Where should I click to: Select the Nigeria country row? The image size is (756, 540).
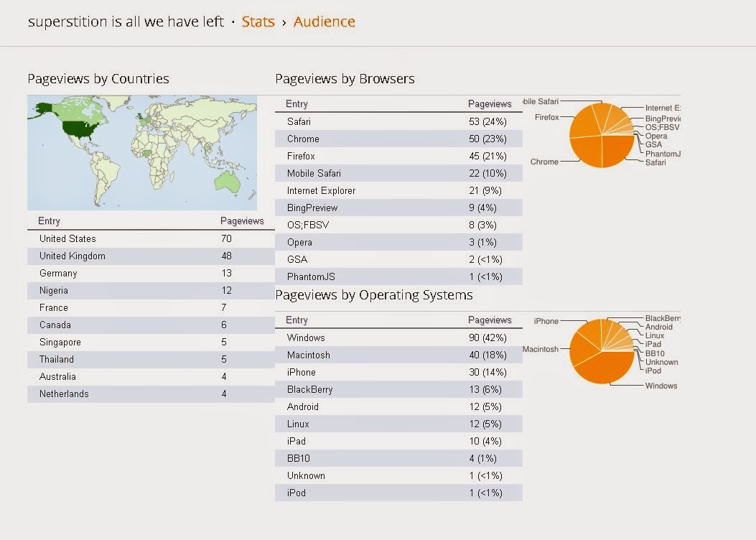pos(151,291)
